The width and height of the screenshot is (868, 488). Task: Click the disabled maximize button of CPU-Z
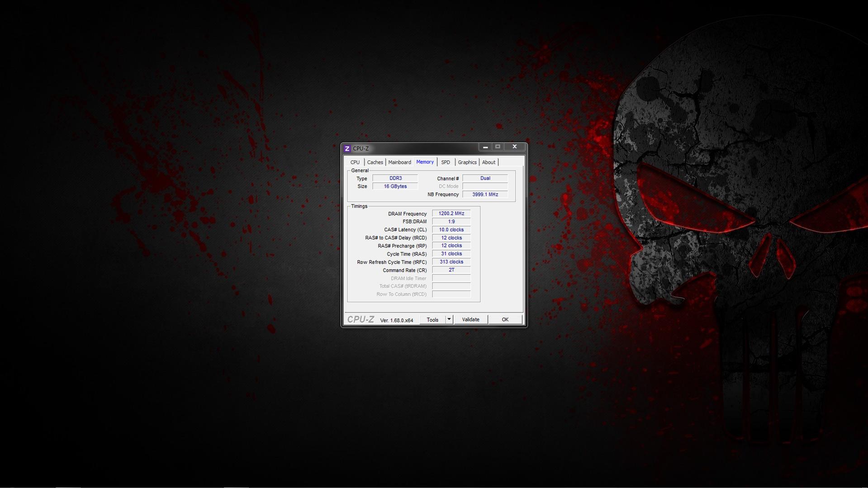[x=498, y=147]
